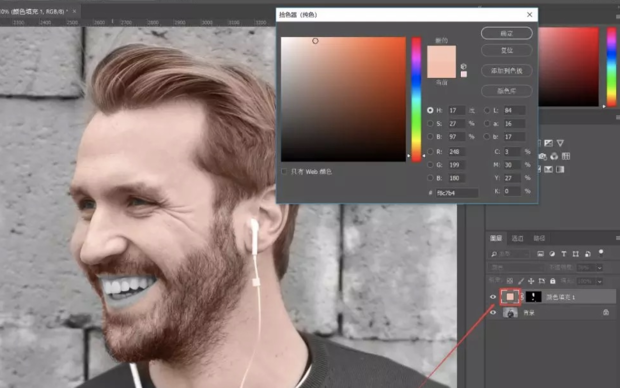
Task: Click the K value field showing 0
Action: (512, 191)
